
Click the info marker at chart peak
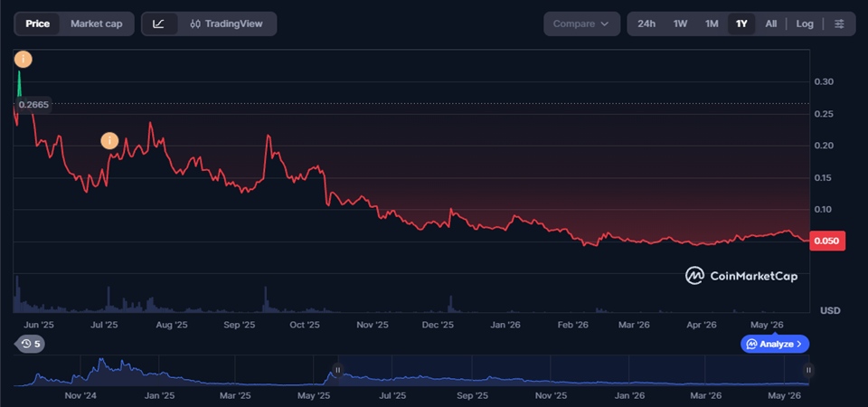click(x=24, y=60)
